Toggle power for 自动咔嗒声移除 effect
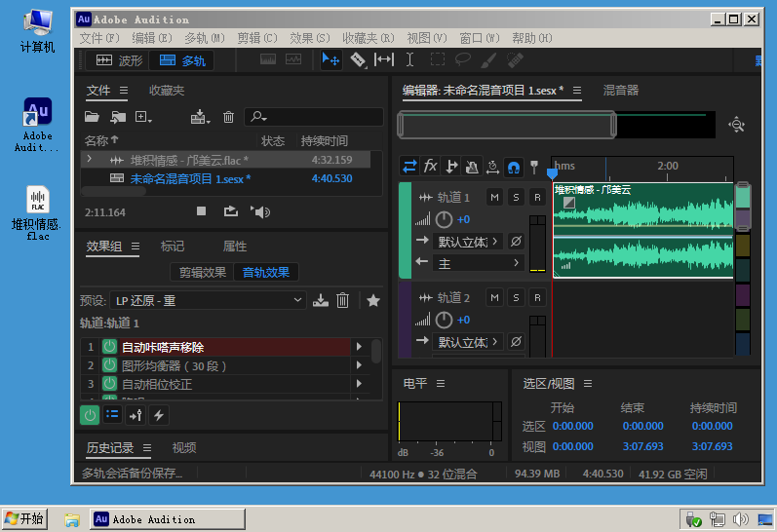Screen dimensions: 777x532 tap(109, 346)
